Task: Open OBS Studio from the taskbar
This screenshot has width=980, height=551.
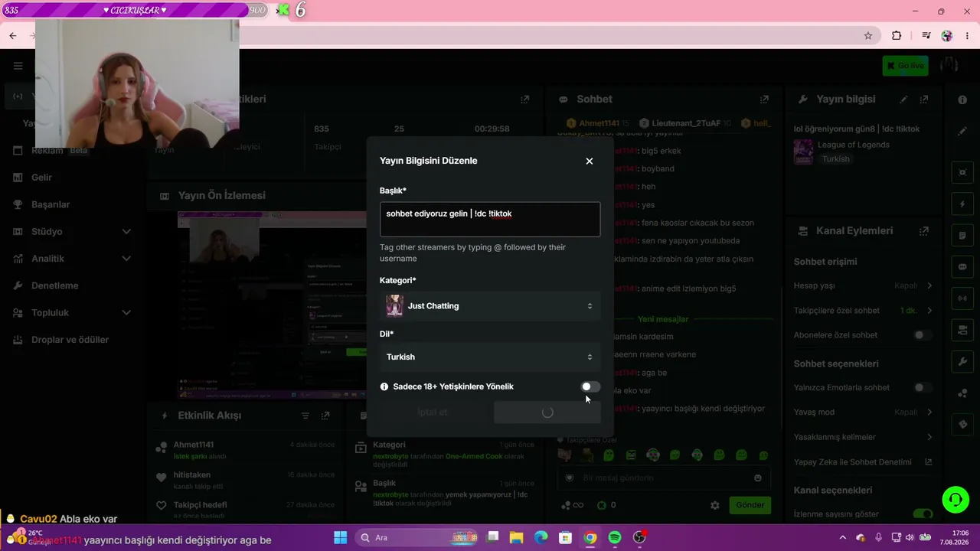Action: click(x=639, y=538)
